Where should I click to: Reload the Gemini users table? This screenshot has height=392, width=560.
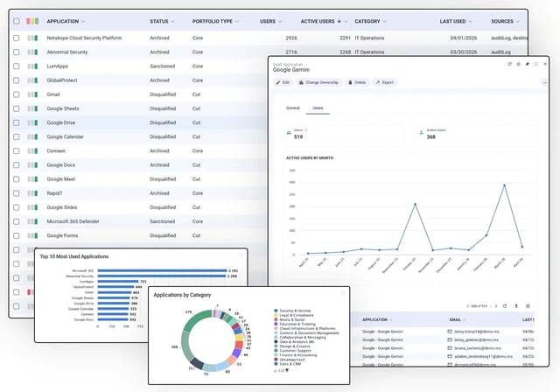[x=505, y=306]
